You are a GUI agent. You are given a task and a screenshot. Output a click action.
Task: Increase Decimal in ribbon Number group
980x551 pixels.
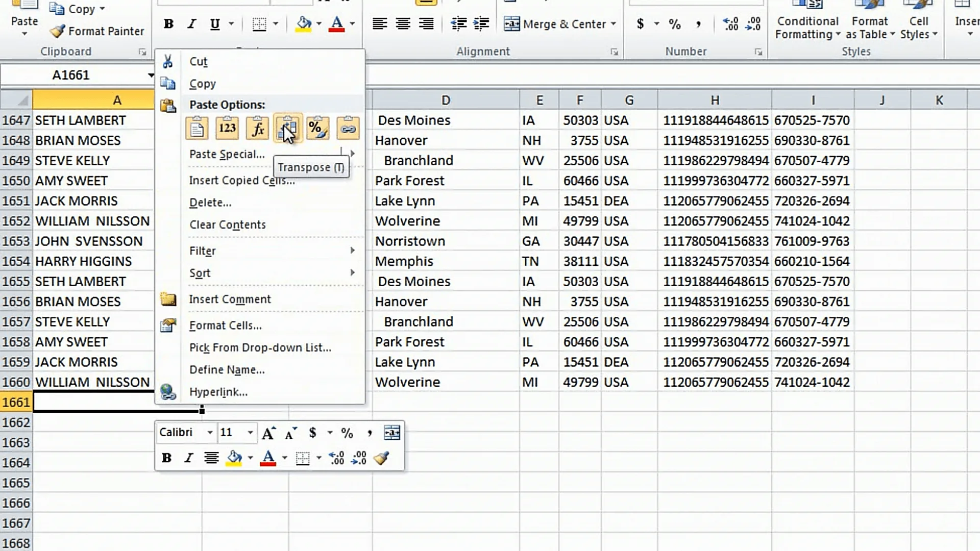pyautogui.click(x=730, y=24)
